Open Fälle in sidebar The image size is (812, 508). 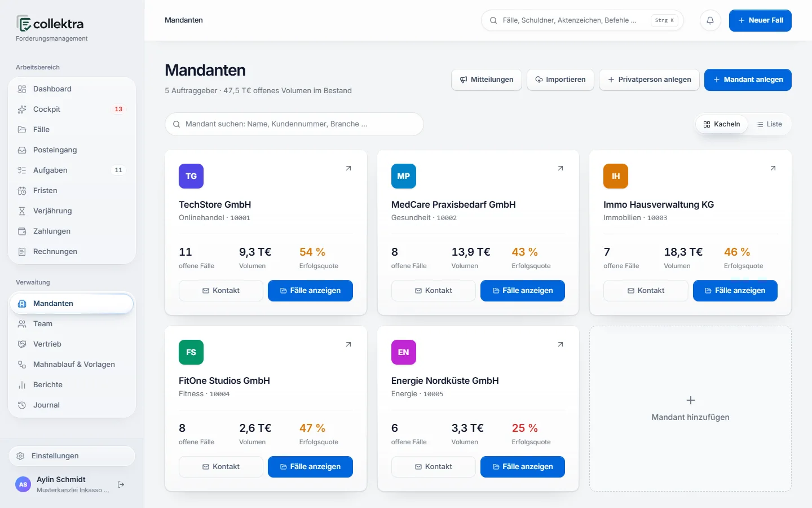(x=72, y=130)
